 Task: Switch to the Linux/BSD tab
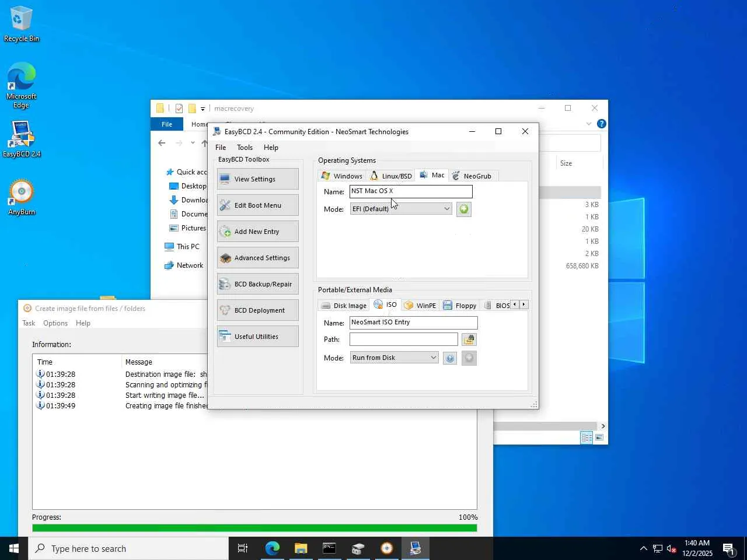tap(391, 176)
